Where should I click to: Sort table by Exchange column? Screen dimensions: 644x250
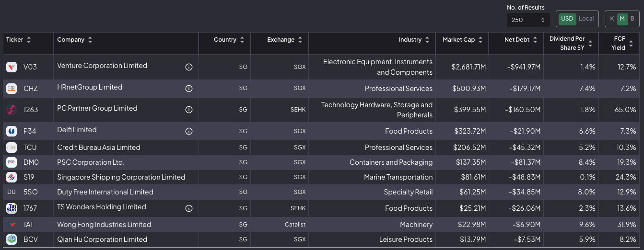[300, 40]
